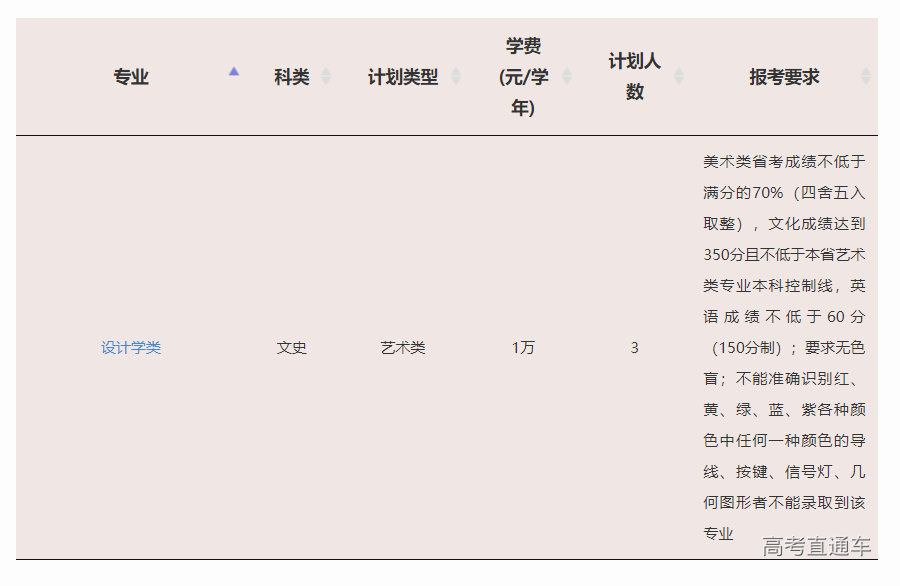Open the 设计学类 major link

tap(131, 348)
